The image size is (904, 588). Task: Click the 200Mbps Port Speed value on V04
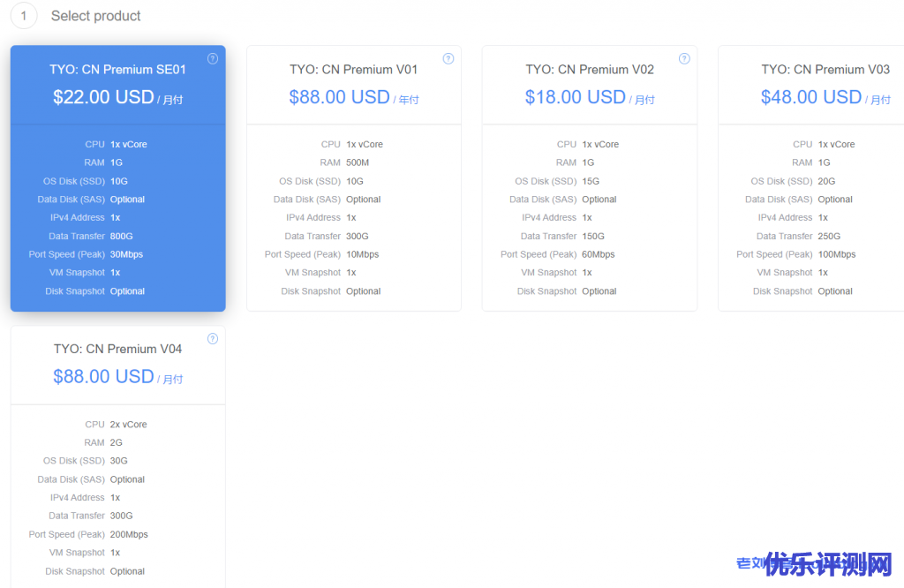129,534
